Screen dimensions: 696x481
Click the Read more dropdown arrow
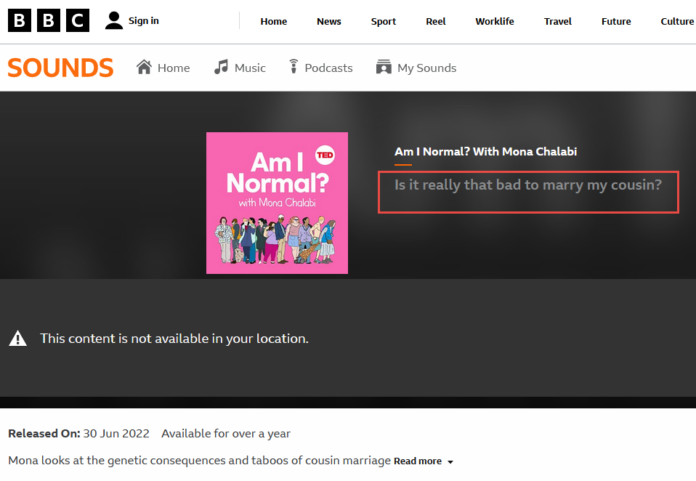click(x=450, y=462)
